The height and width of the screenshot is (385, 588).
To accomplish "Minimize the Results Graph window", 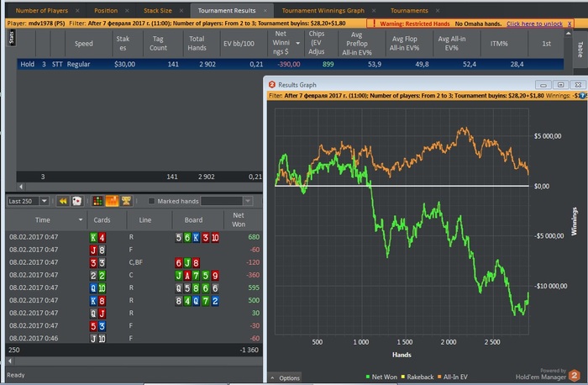I will [x=543, y=85].
